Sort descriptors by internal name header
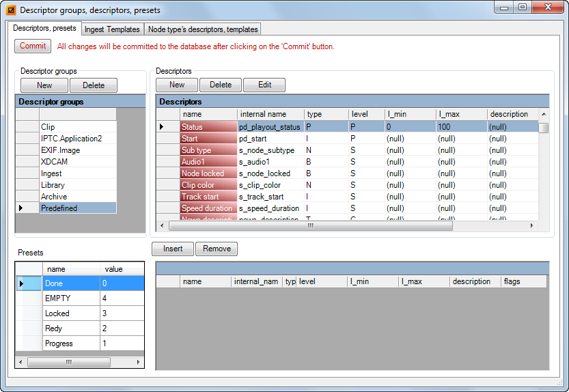The image size is (569, 392). (270, 114)
